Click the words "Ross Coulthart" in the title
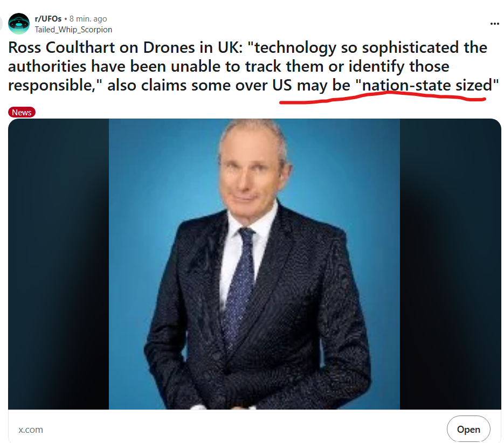Image resolution: width=504 pixels, height=443 pixels. pos(61,47)
